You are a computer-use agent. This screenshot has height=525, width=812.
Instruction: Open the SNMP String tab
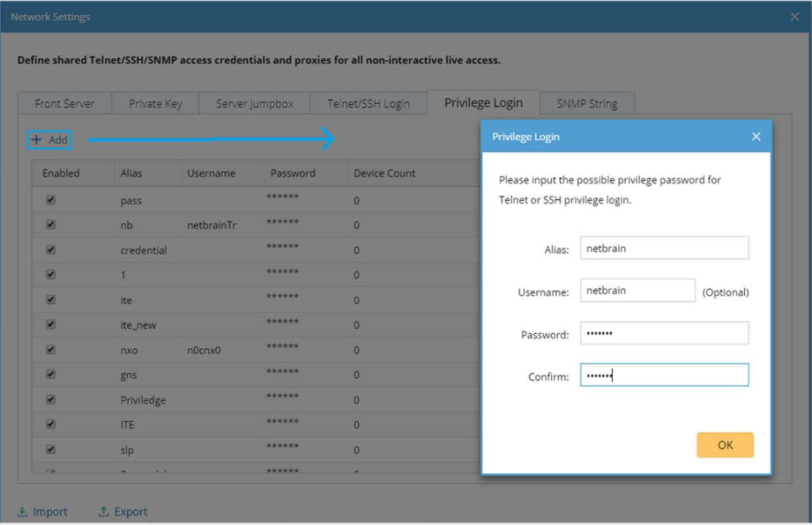[x=587, y=103]
